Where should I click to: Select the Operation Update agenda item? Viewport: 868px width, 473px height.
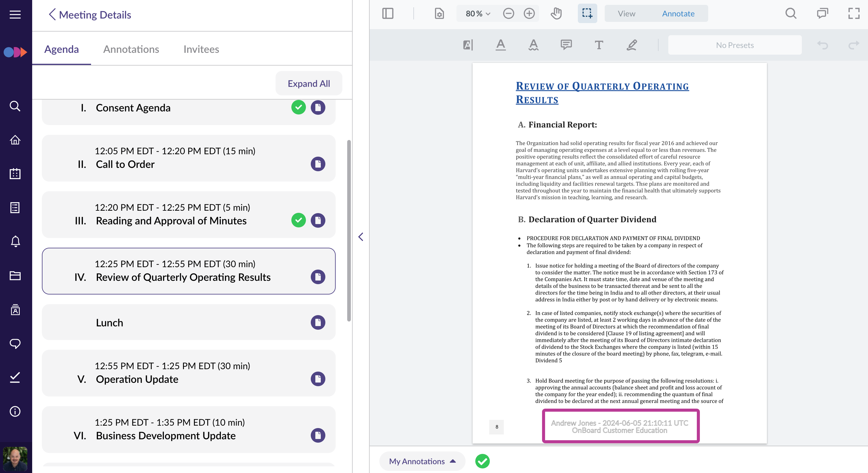(x=189, y=373)
